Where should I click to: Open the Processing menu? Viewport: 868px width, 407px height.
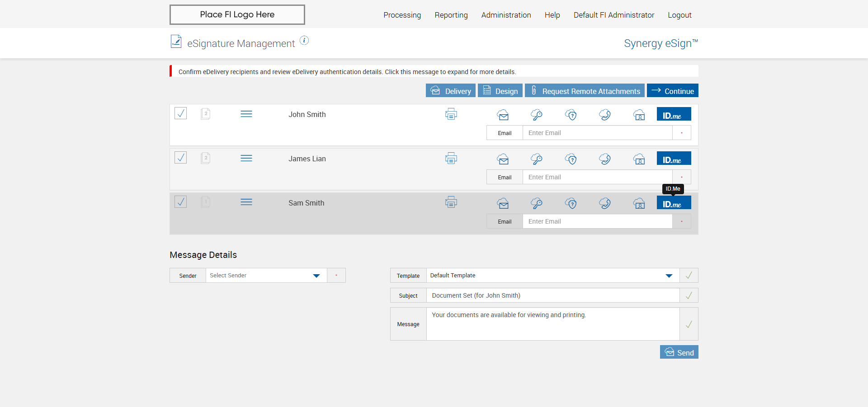click(x=402, y=15)
